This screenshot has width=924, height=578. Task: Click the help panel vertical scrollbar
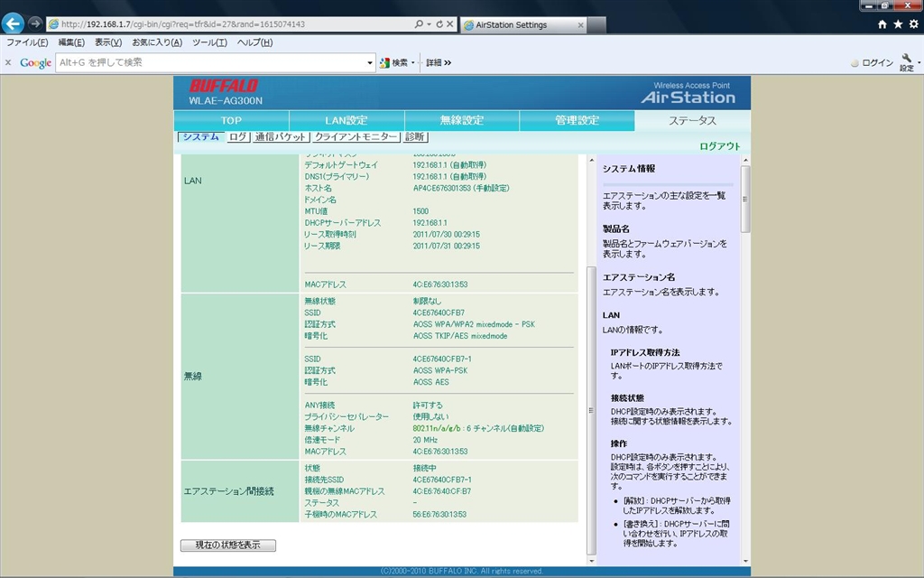pos(744,359)
